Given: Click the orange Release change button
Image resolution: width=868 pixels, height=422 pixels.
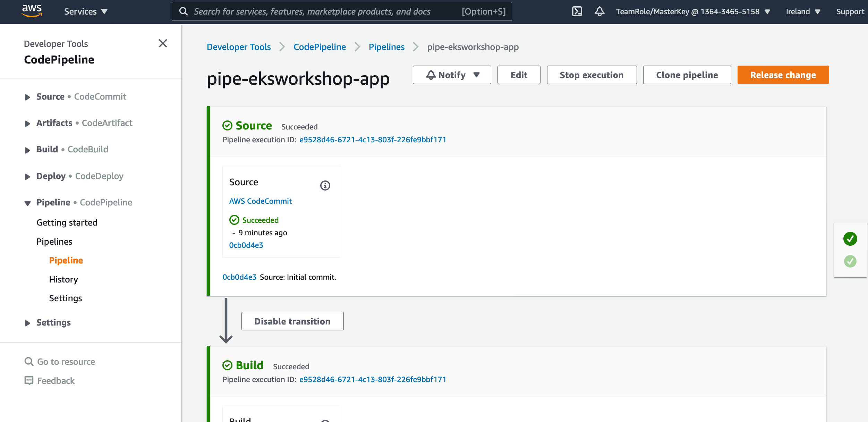Looking at the screenshot, I should (x=783, y=75).
